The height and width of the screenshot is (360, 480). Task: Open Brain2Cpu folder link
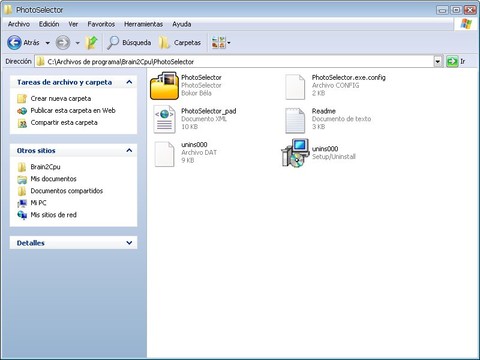click(x=45, y=167)
